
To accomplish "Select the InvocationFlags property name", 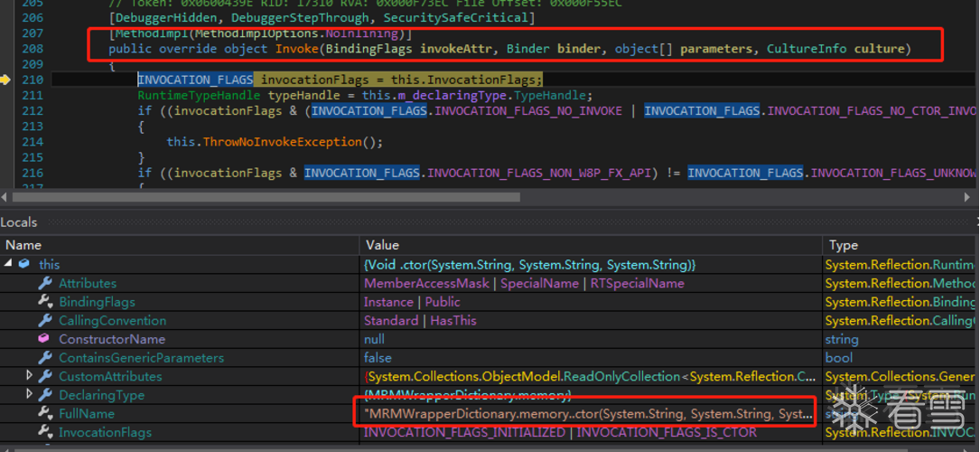I will click(x=105, y=432).
